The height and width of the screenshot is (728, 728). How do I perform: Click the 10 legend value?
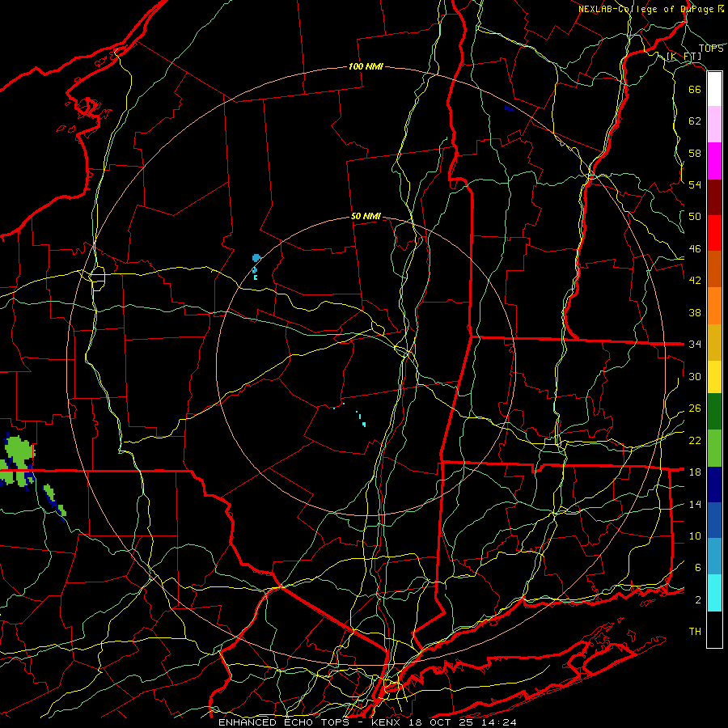[695, 536]
